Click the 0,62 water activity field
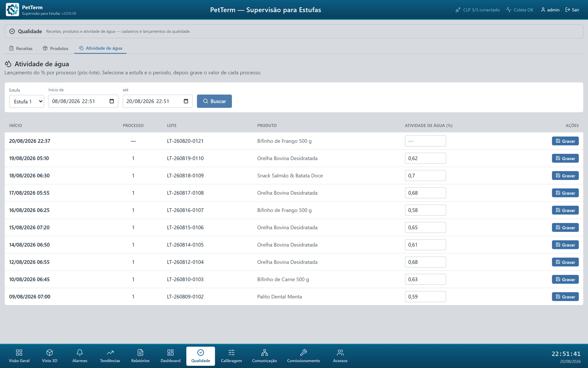 426,158
